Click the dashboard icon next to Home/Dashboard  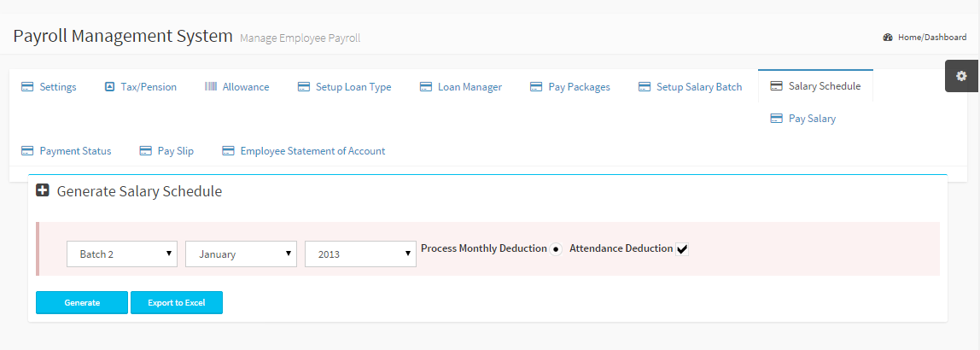[888, 38]
